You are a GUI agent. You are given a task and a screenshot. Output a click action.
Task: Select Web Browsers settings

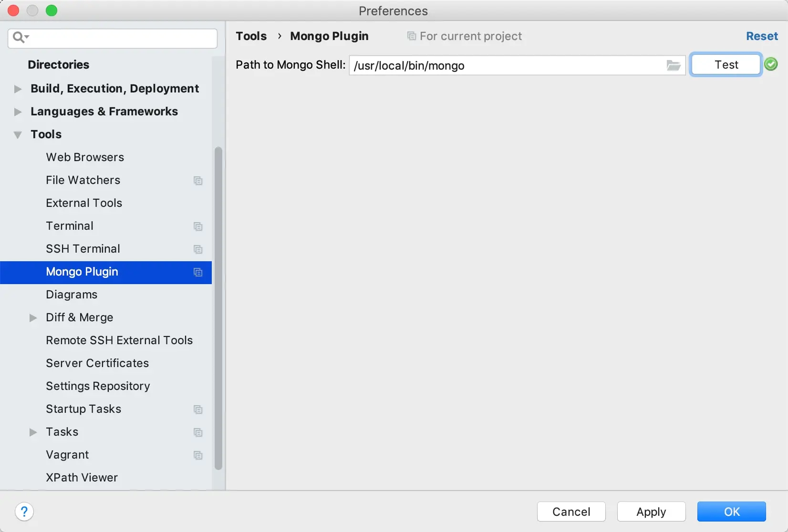coord(85,157)
